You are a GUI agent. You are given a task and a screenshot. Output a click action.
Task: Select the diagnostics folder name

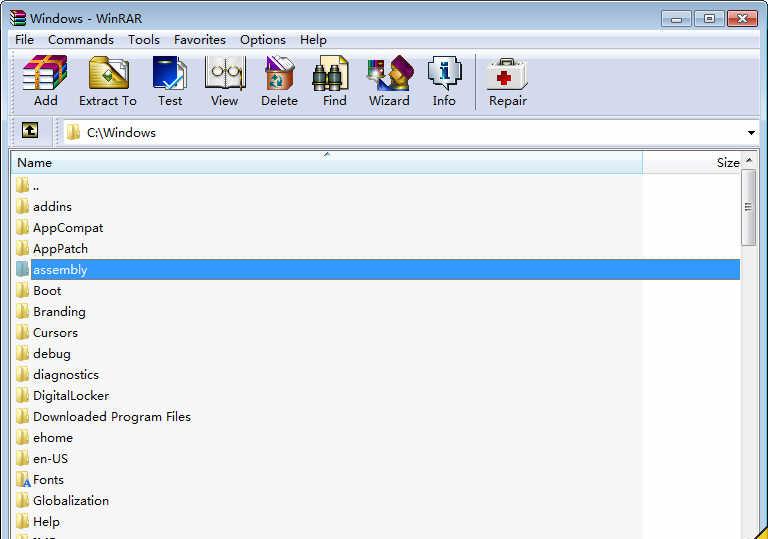(66, 375)
